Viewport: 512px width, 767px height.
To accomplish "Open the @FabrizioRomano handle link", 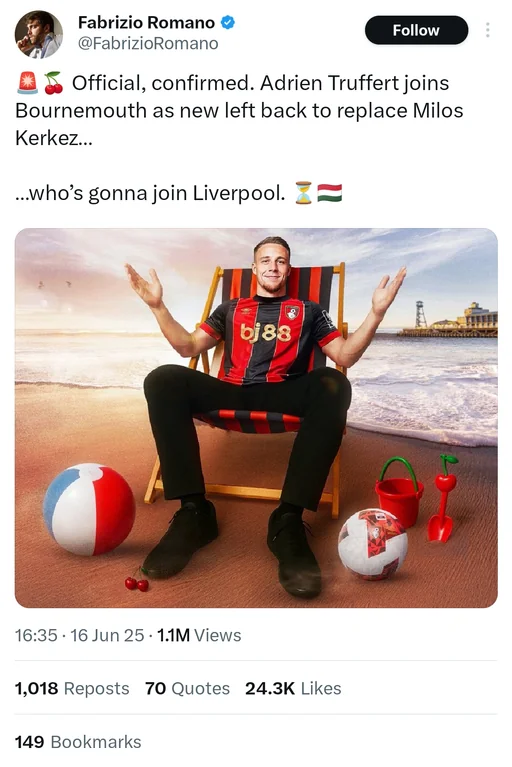I will click(148, 44).
